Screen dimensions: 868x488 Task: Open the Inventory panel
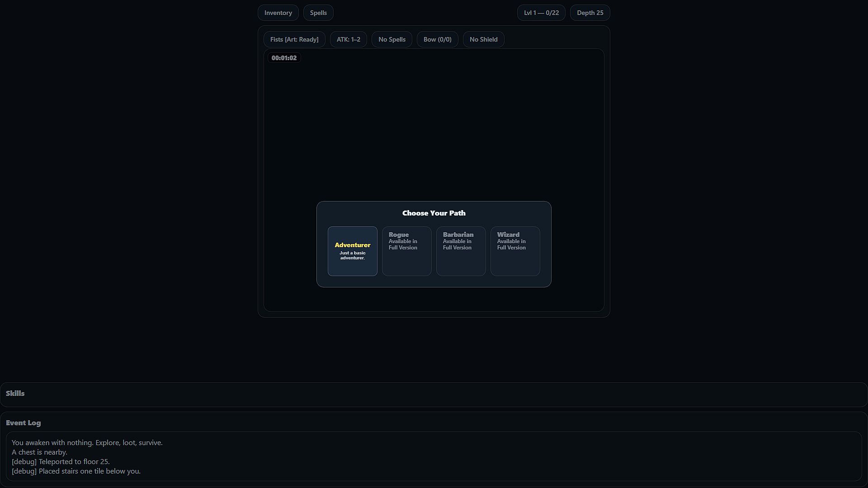pos(278,13)
